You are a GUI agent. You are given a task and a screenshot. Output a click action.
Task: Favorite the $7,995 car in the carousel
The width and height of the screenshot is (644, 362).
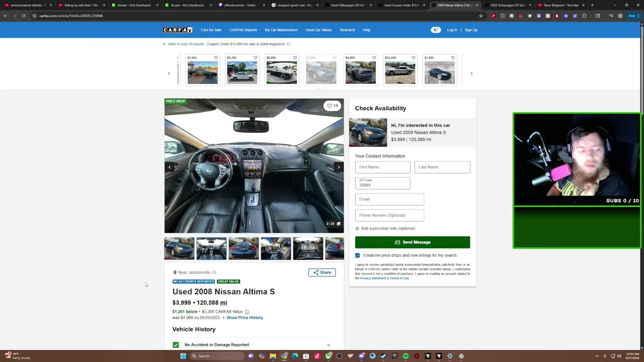click(216, 58)
